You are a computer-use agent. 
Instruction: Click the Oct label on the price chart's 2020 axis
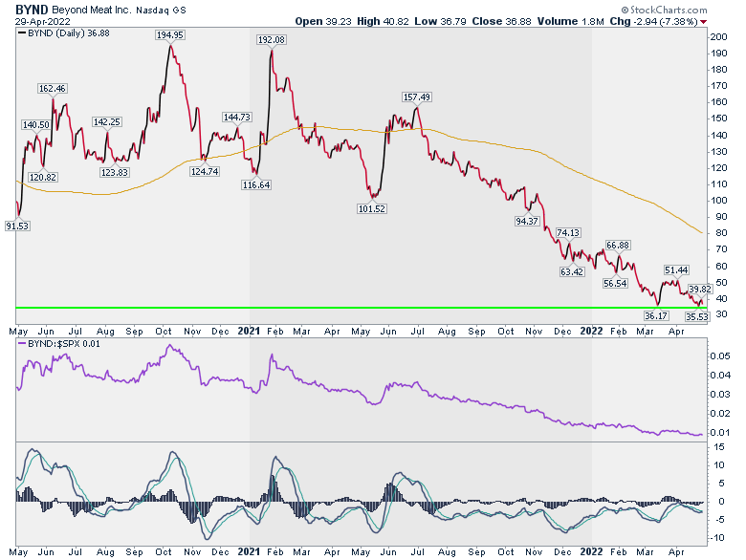pos(164,332)
